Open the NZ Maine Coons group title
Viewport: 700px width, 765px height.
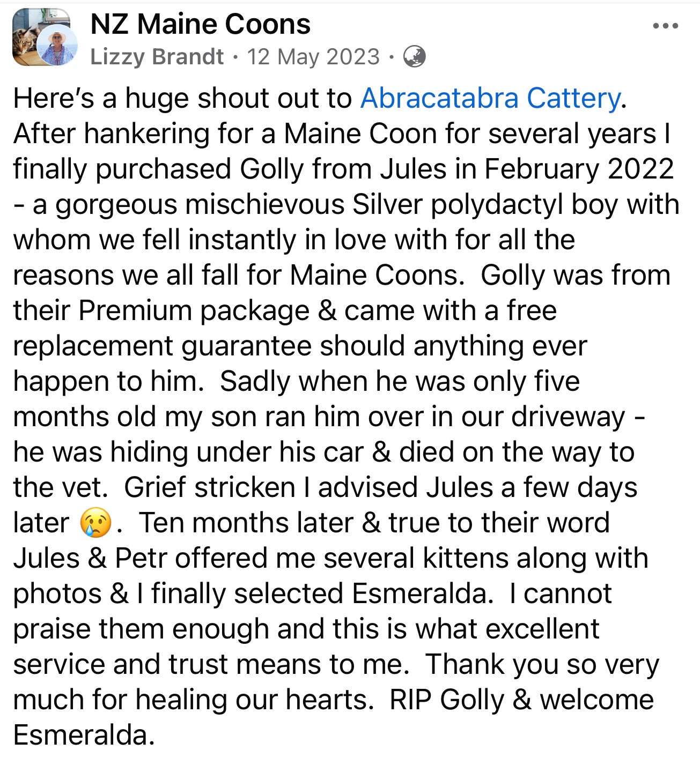click(x=201, y=24)
